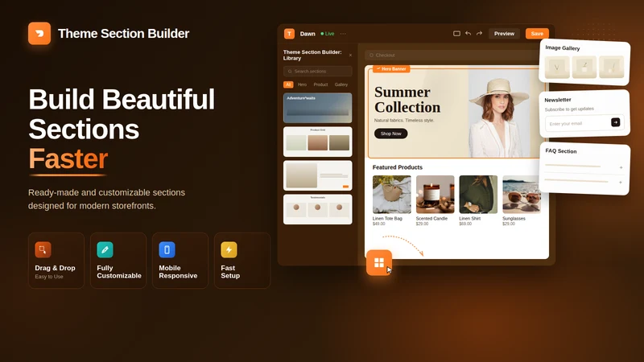This screenshot has width=644, height=362.
Task: Click the Mobile Responsive phone icon
Action: coord(167,249)
